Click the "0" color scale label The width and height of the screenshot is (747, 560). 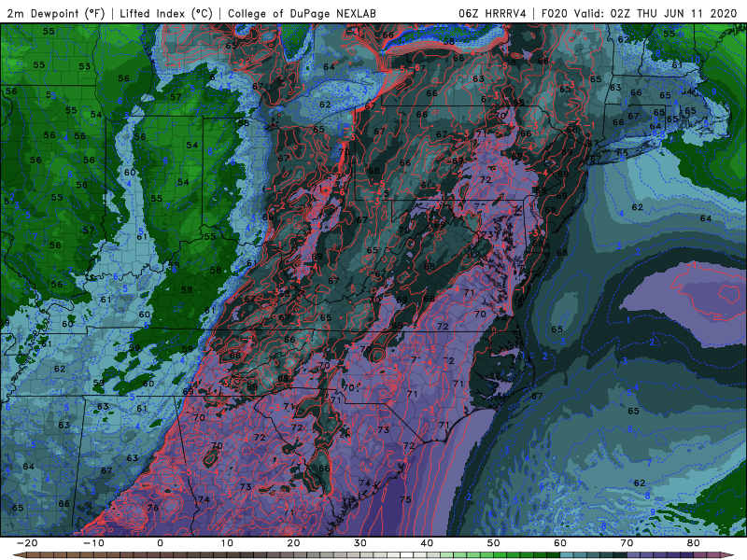(x=160, y=543)
